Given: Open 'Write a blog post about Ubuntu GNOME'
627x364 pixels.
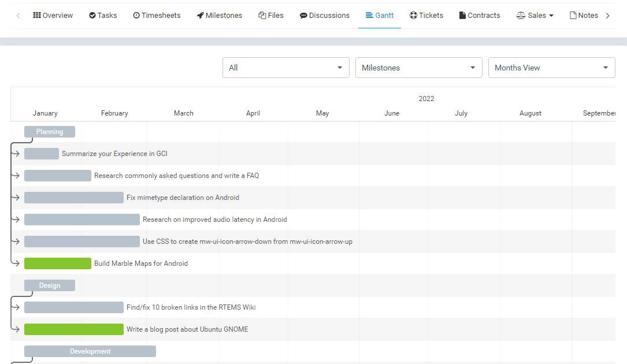Looking at the screenshot, I should tap(187, 329).
